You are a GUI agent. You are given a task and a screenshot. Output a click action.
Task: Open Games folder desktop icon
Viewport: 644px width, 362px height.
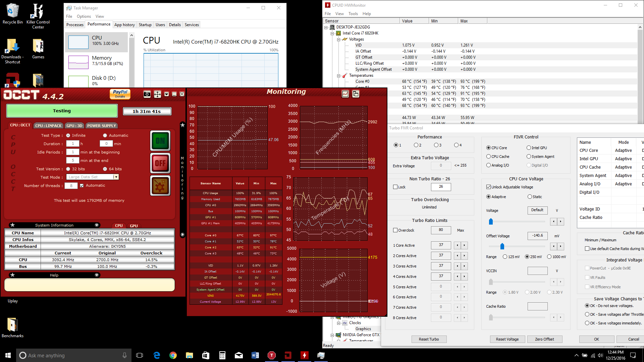click(x=38, y=49)
